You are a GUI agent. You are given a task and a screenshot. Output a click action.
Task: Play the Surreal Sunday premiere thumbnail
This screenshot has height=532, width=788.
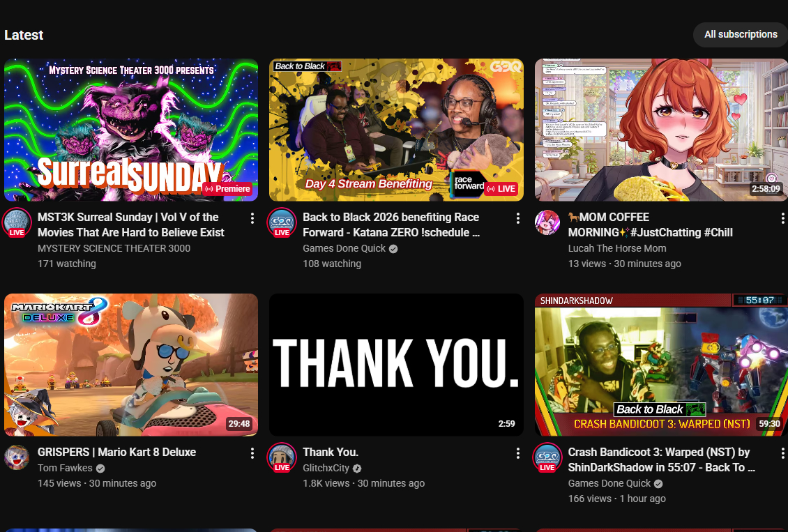point(131,130)
